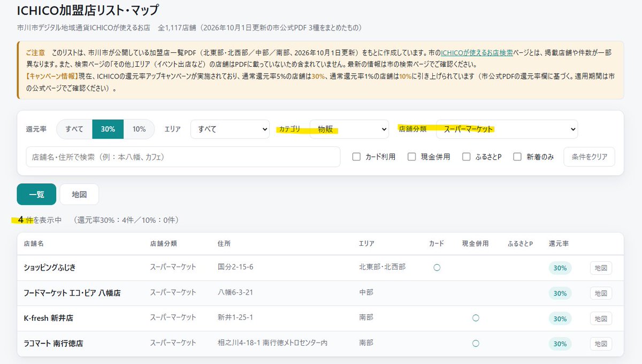
Task: Select store name K-fresh 新井店
Action: 49,318
